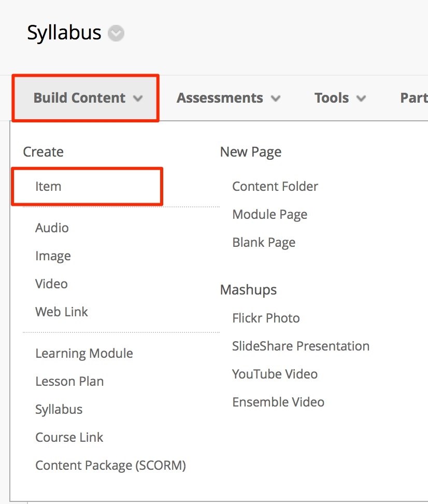Click the YouTube Video mashup option

[x=275, y=374]
